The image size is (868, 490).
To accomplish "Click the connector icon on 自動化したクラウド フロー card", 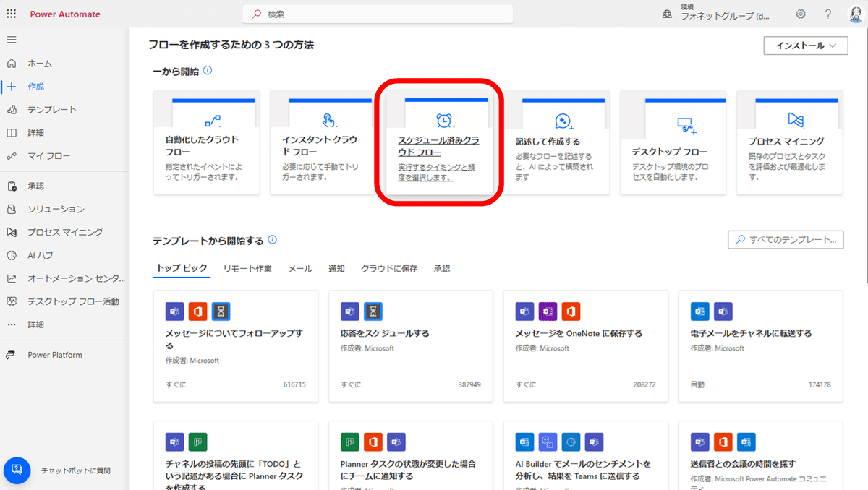I will 212,121.
